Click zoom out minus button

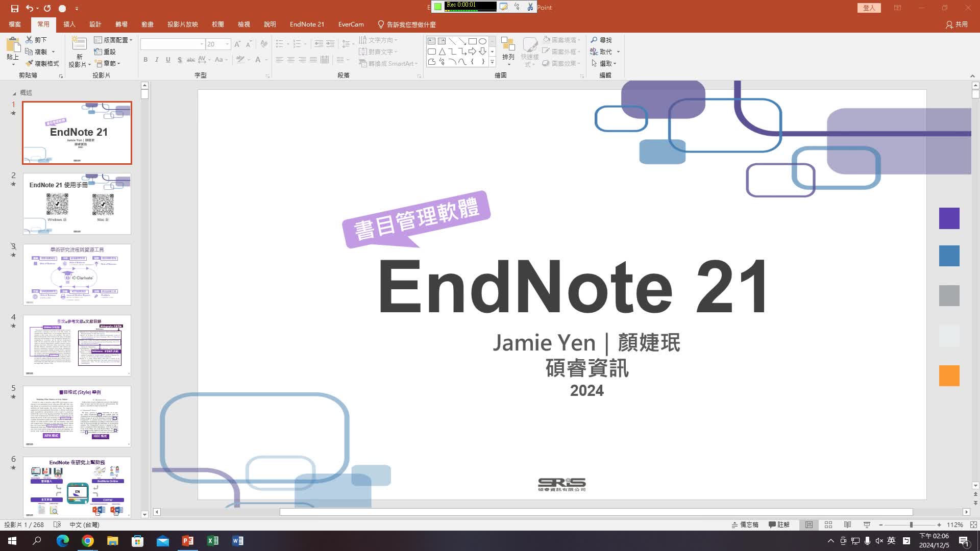tap(880, 524)
